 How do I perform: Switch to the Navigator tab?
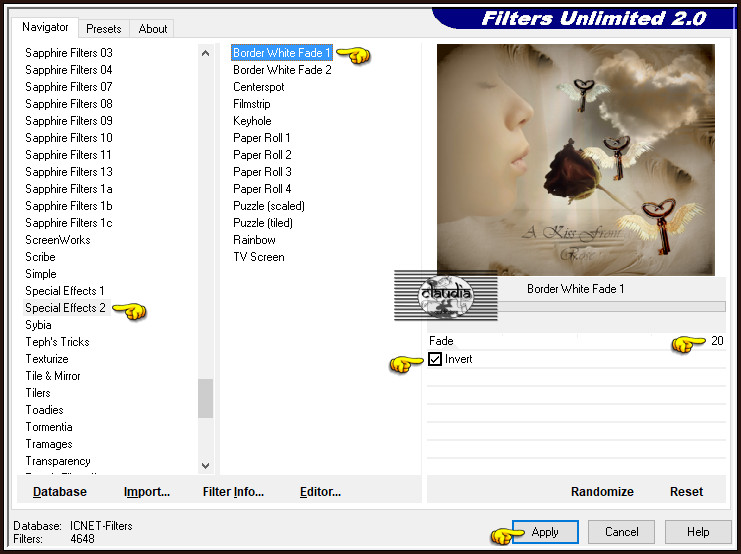tap(45, 27)
